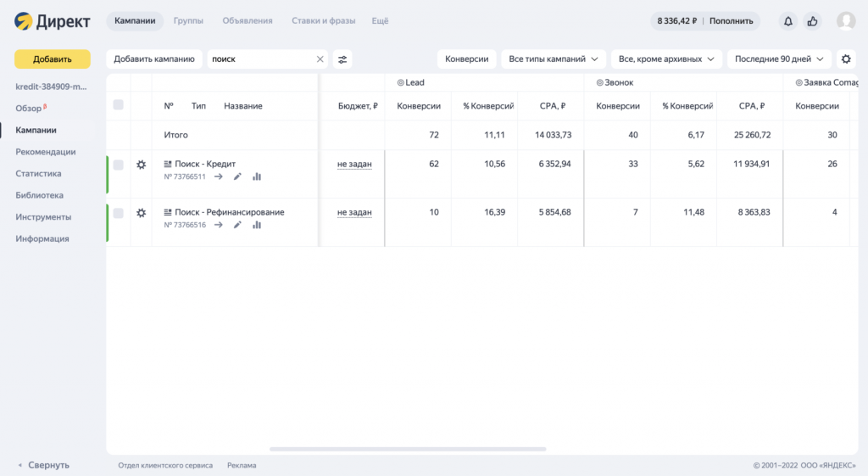The height and width of the screenshot is (476, 868).
Task: Select the Поиск - Рефинансирование campaign checkbox
Action: click(x=118, y=212)
